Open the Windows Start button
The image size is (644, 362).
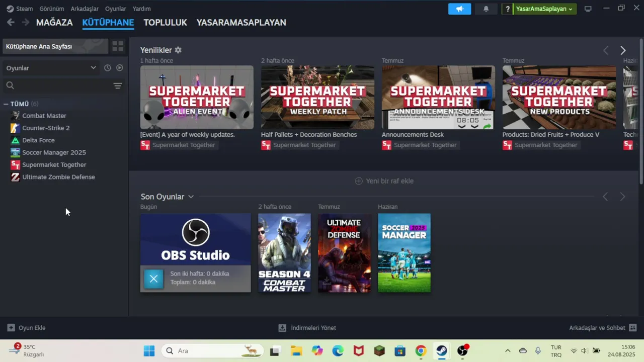point(149,350)
